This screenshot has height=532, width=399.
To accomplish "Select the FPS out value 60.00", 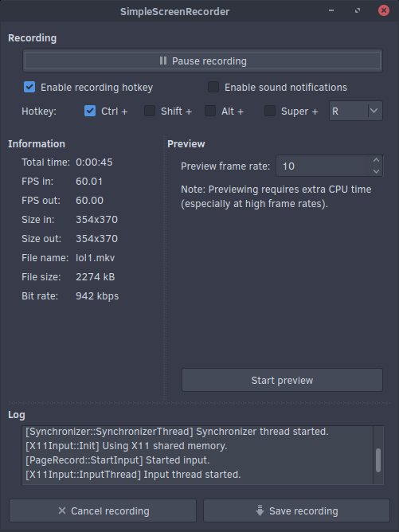I will tap(89, 200).
